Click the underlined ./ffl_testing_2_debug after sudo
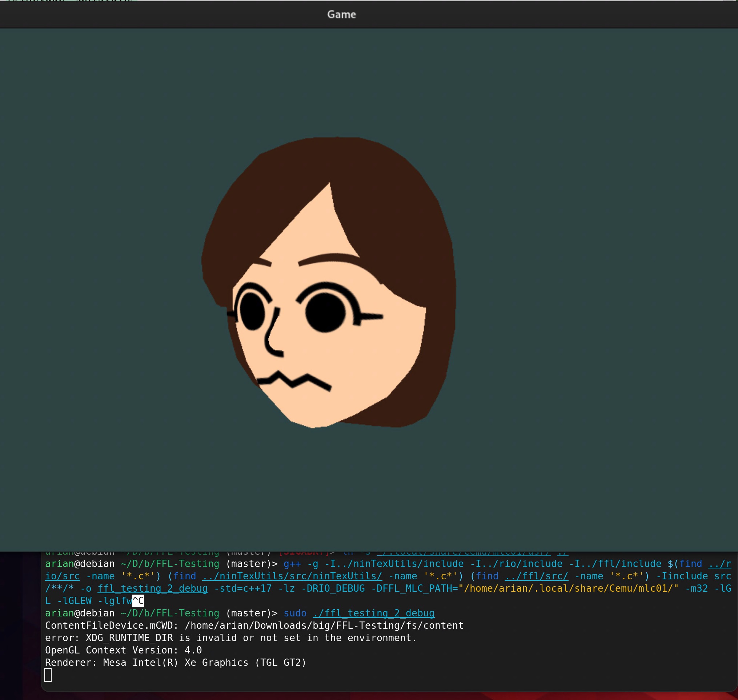 pyautogui.click(x=373, y=613)
